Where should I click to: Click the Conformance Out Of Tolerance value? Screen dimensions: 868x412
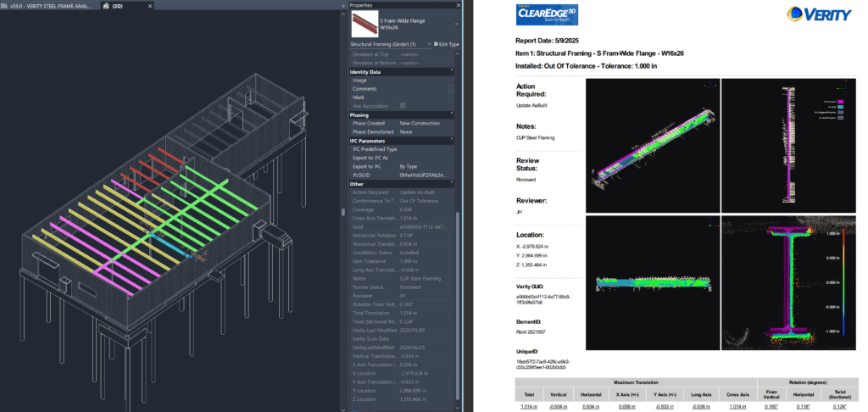pyautogui.click(x=419, y=201)
